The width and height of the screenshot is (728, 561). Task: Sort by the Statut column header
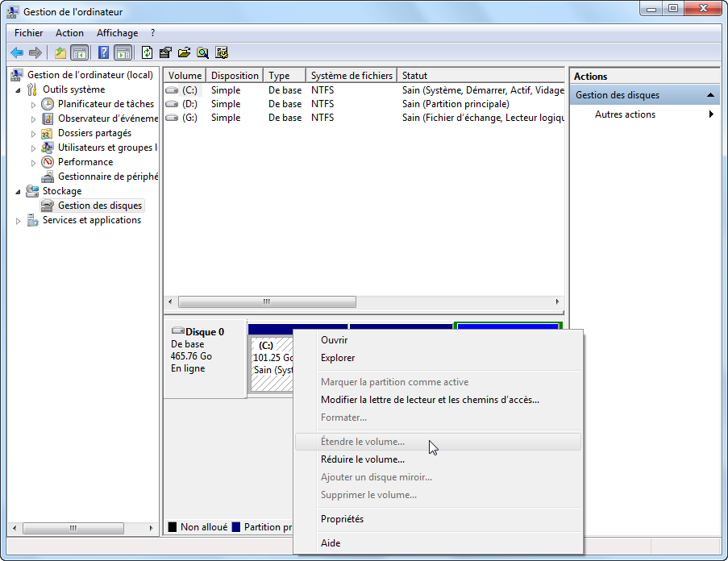(480, 75)
